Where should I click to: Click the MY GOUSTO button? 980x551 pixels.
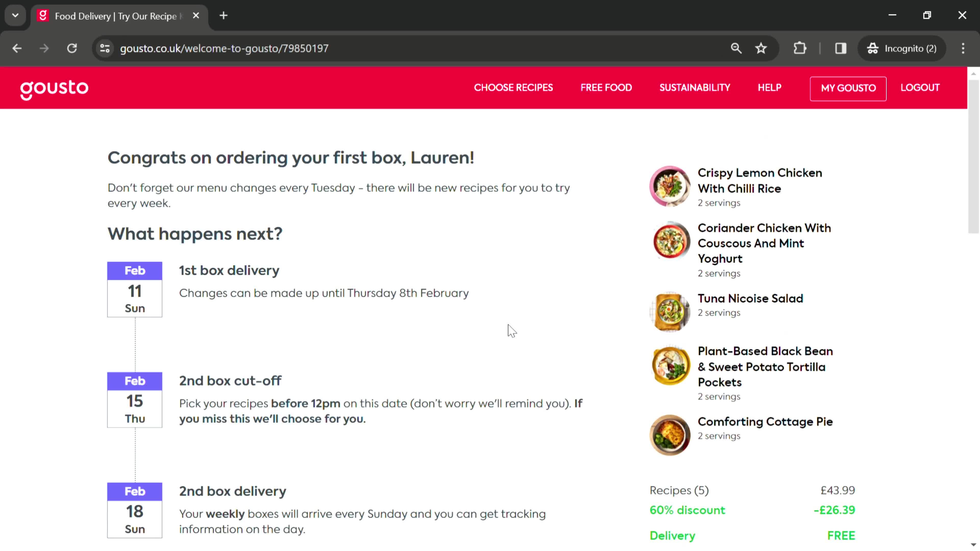point(849,87)
